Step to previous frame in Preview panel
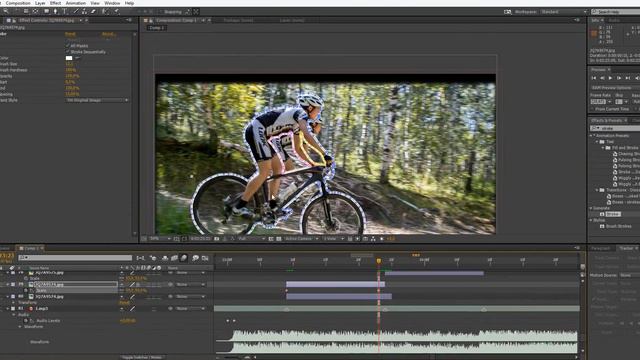Image resolution: width=640 pixels, height=360 pixels. tap(602, 78)
